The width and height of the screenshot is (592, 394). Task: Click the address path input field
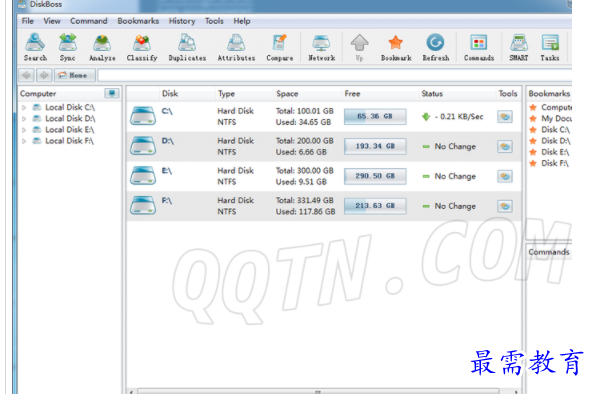coord(335,75)
